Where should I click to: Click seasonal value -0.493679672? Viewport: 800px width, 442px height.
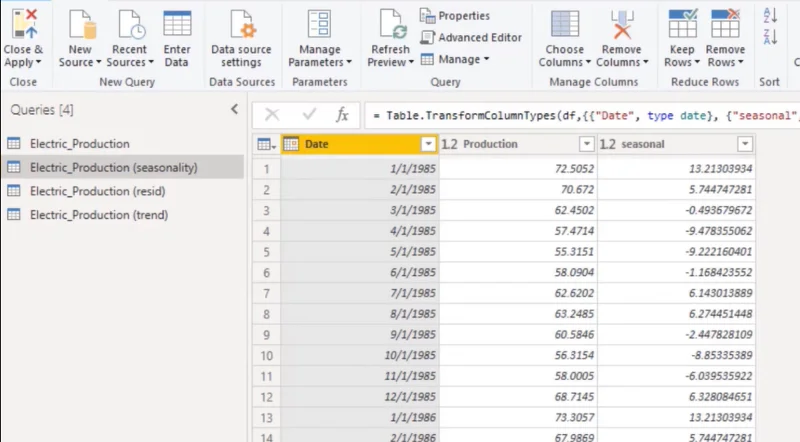pos(676,210)
